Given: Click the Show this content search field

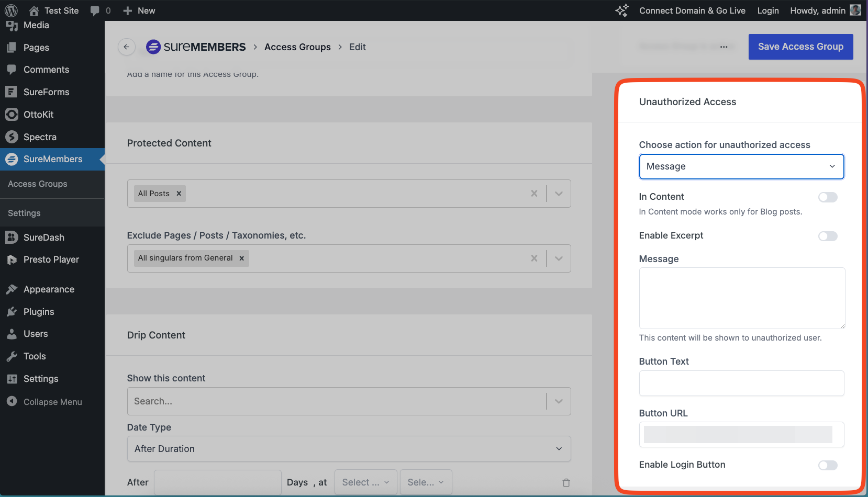Looking at the screenshot, I should [337, 401].
